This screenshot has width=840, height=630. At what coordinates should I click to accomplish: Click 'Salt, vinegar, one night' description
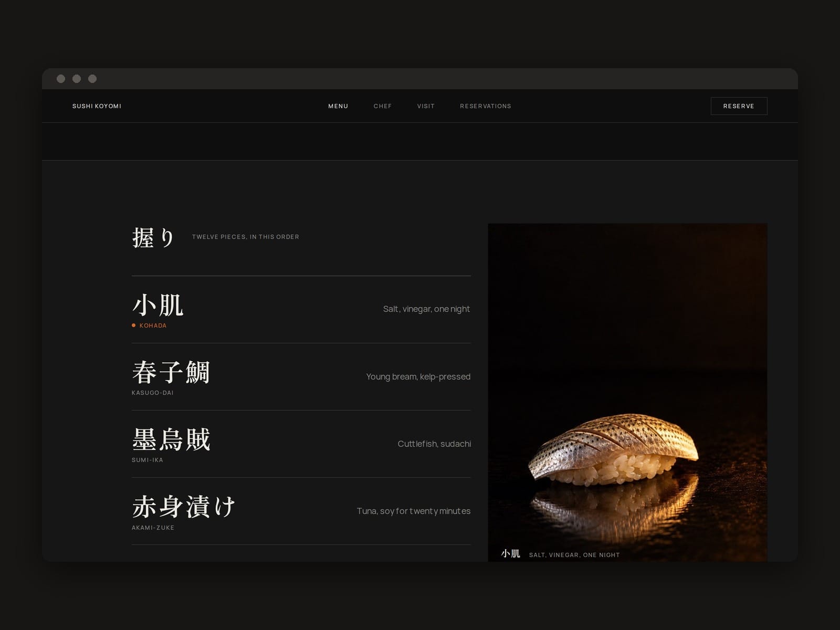(x=426, y=309)
